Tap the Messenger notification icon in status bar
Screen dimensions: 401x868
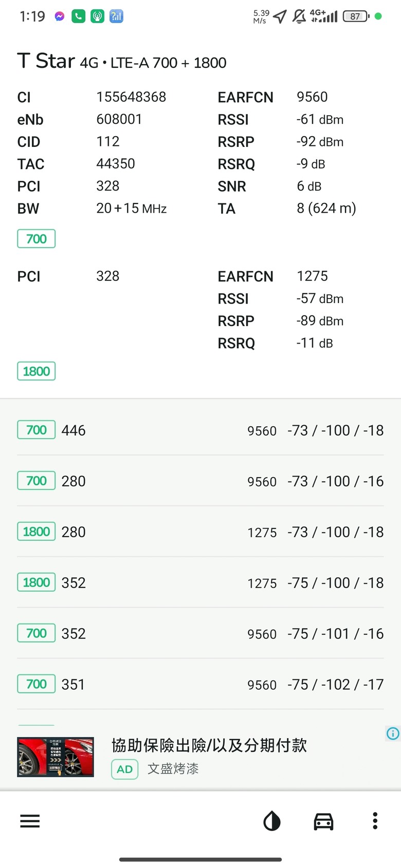click(60, 16)
